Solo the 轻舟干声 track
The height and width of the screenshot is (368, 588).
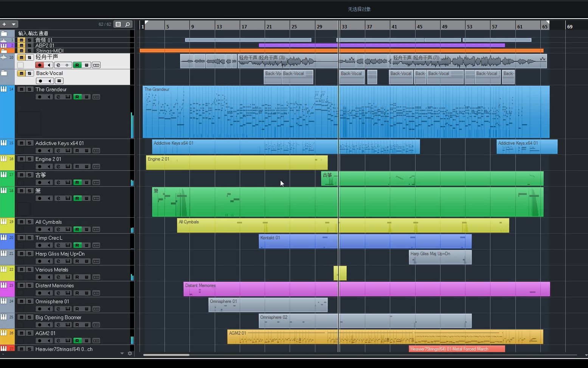(x=29, y=58)
